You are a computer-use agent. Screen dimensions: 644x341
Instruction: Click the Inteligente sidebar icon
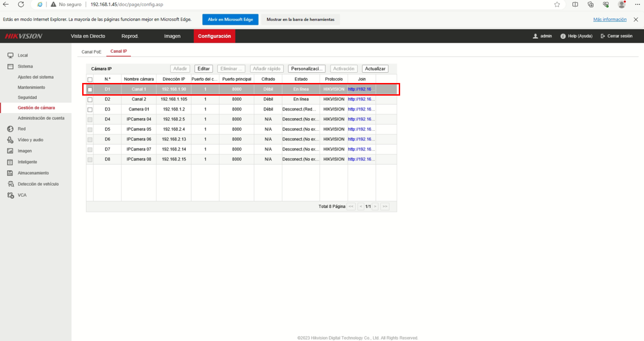pos(10,162)
